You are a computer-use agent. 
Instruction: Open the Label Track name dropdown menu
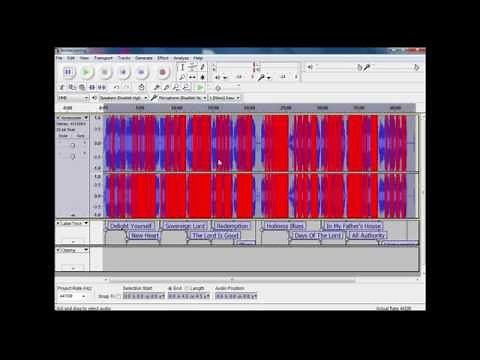[x=73, y=223]
